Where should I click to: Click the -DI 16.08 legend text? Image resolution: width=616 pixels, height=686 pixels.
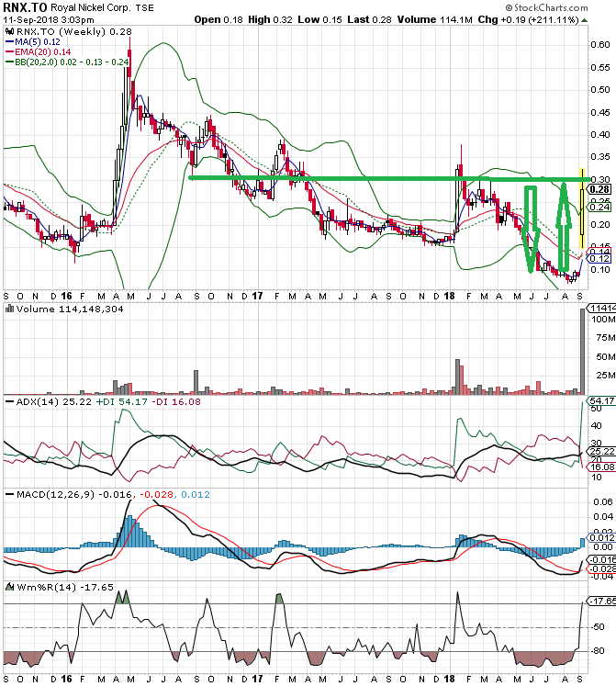click(176, 401)
